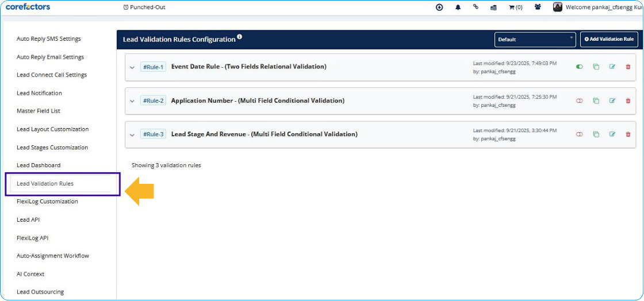Open Auto Reply SMS Settings in sidebar

(x=48, y=39)
